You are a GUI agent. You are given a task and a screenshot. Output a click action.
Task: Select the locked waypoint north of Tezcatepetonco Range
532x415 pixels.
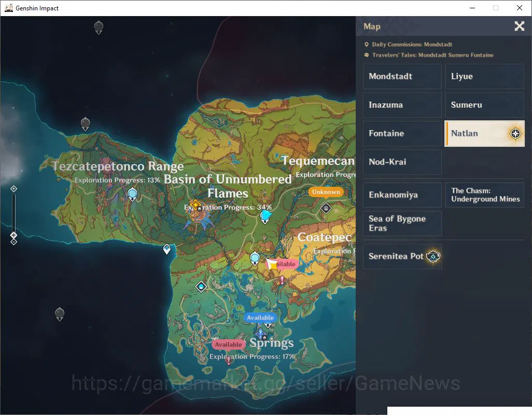click(x=85, y=124)
